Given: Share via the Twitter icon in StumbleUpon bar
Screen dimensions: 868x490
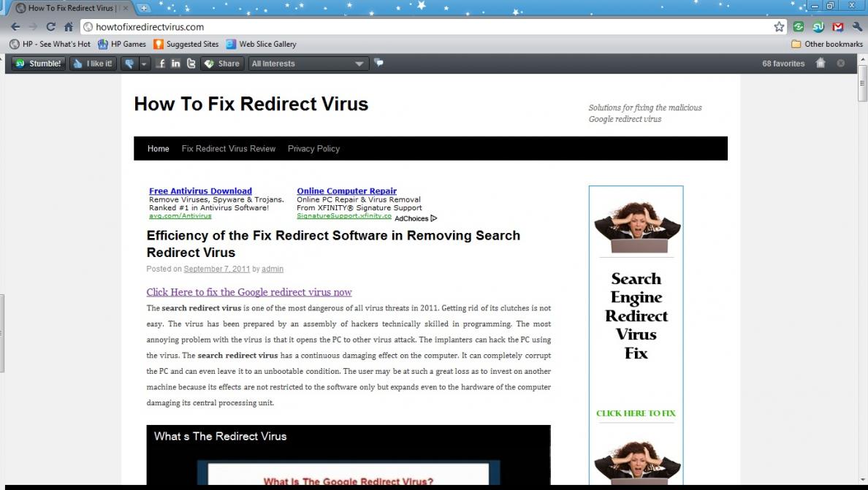Looking at the screenshot, I should tap(191, 64).
